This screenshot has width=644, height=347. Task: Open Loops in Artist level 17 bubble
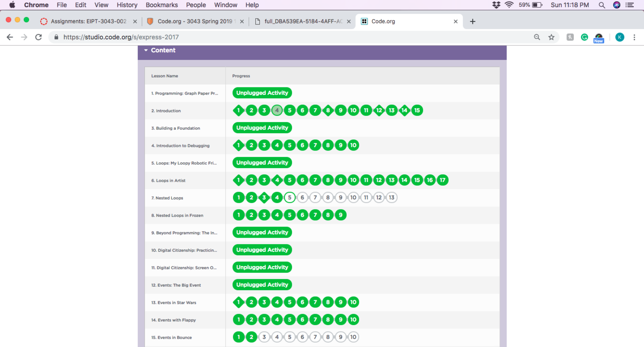442,180
